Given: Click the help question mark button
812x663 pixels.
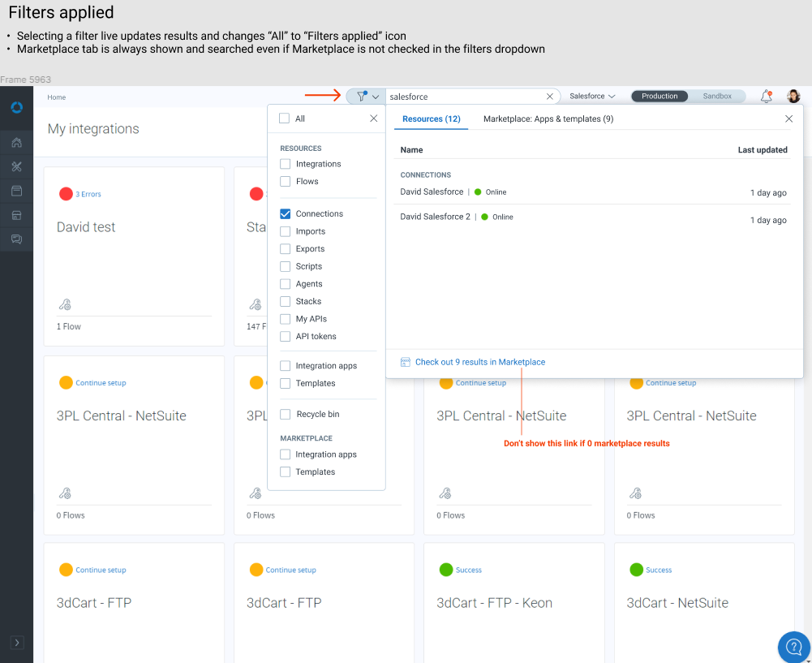Looking at the screenshot, I should point(794,647).
